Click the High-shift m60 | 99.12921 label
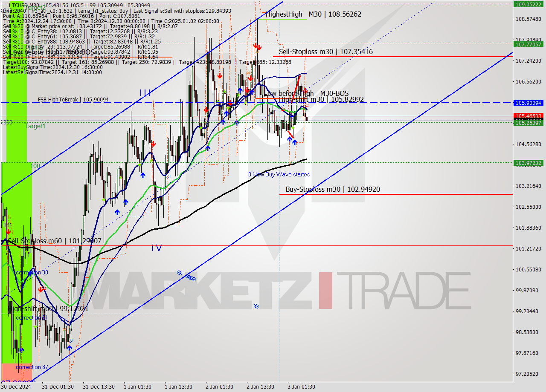 (48, 308)
